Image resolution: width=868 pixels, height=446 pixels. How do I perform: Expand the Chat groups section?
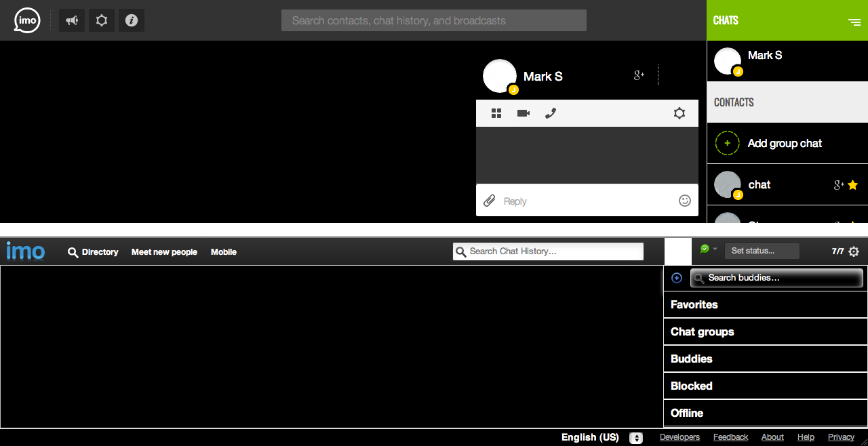[x=766, y=332]
